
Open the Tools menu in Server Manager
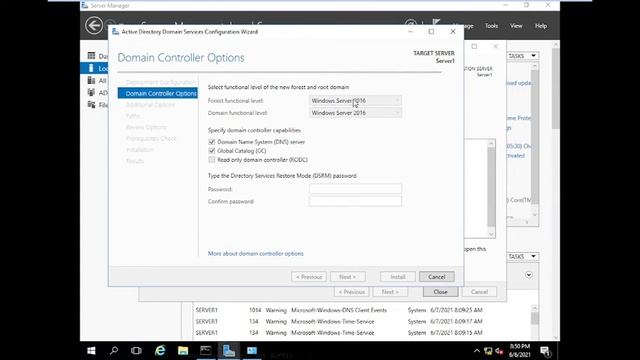(x=491, y=26)
